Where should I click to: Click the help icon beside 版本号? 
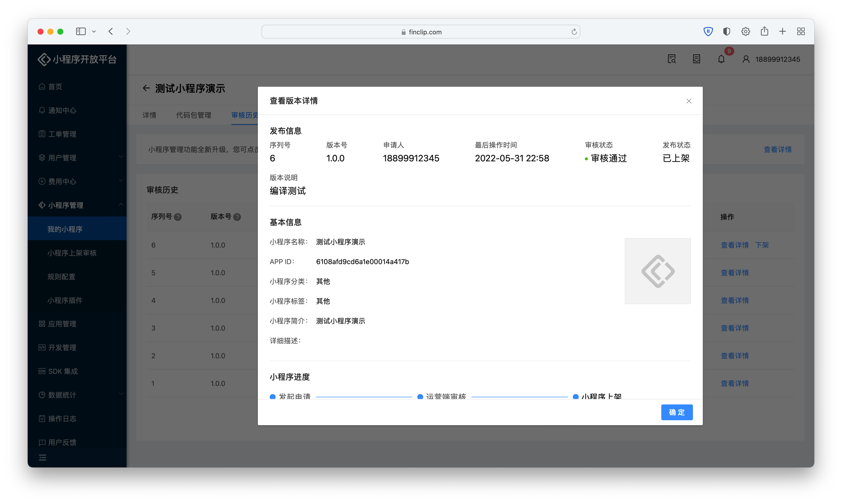click(237, 217)
